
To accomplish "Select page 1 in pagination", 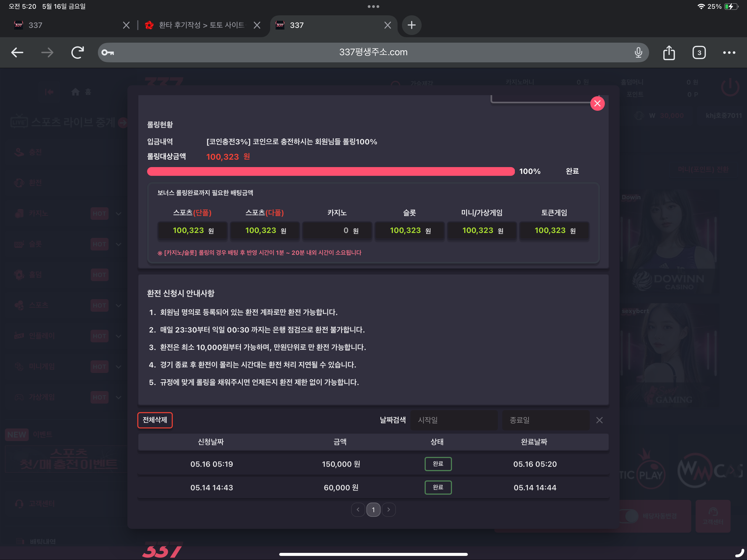I will point(373,509).
